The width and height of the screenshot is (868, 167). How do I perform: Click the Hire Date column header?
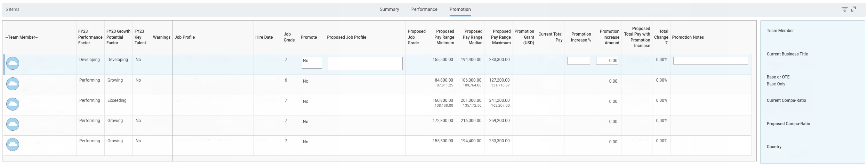pos(264,37)
